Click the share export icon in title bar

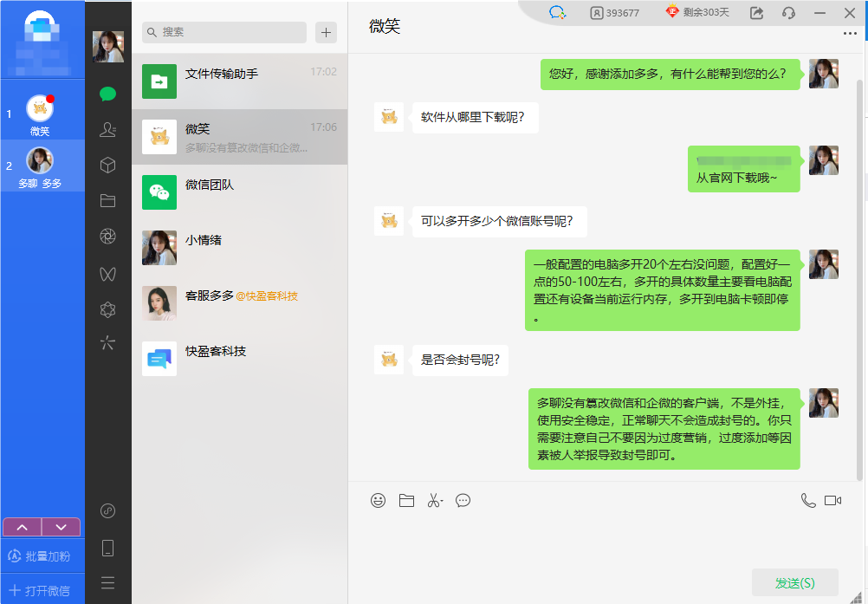tap(757, 13)
